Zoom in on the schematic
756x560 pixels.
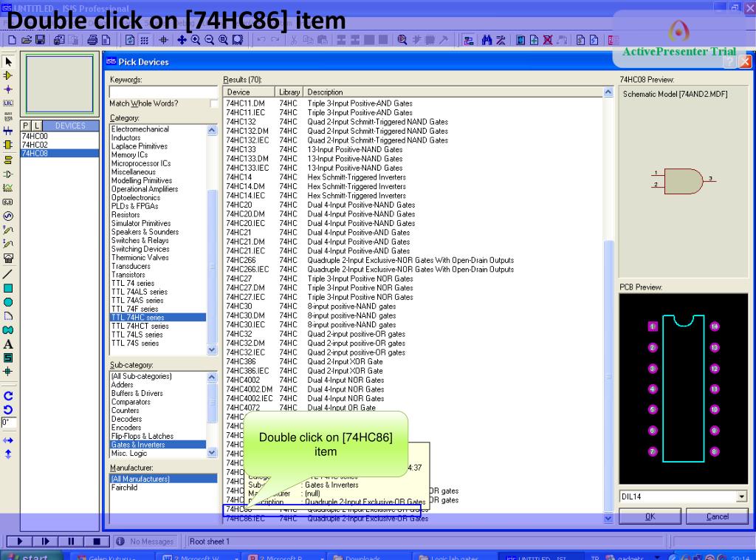(196, 40)
